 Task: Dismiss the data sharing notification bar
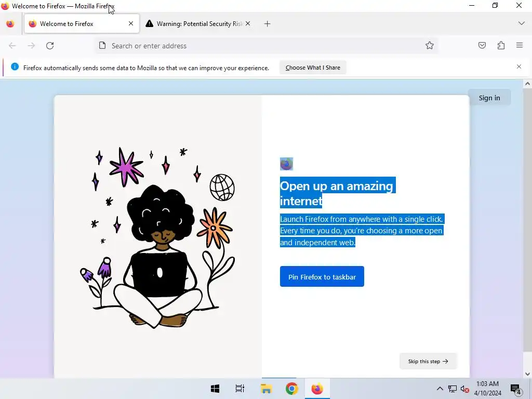click(519, 66)
